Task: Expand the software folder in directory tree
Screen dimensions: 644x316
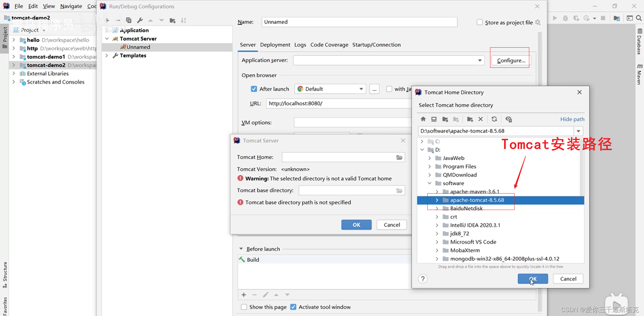Action: tap(430, 183)
